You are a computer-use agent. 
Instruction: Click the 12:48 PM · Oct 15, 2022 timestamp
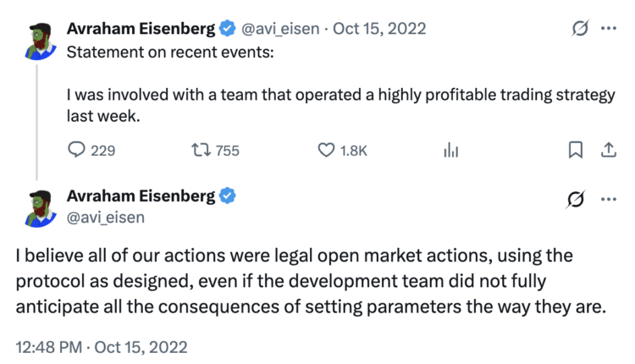tap(102, 347)
